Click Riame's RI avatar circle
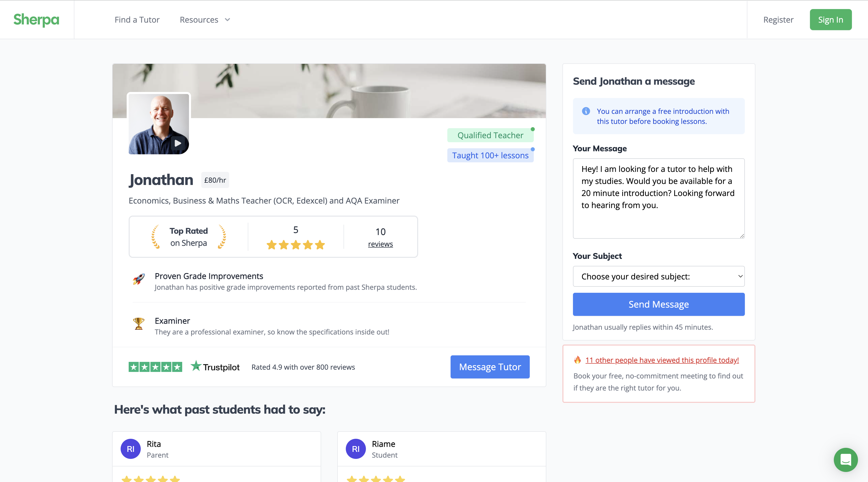Viewport: 868px width, 482px height. [356, 449]
